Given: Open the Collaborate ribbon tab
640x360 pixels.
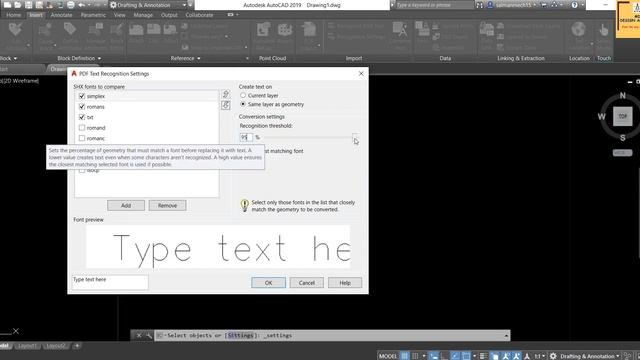Looking at the screenshot, I should pyautogui.click(x=199, y=15).
